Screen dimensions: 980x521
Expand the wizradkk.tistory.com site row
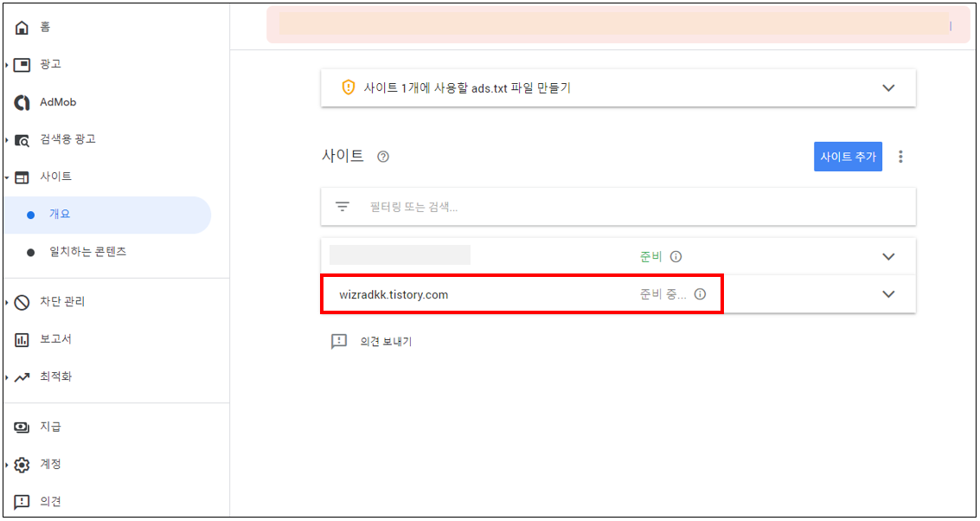pos(888,294)
